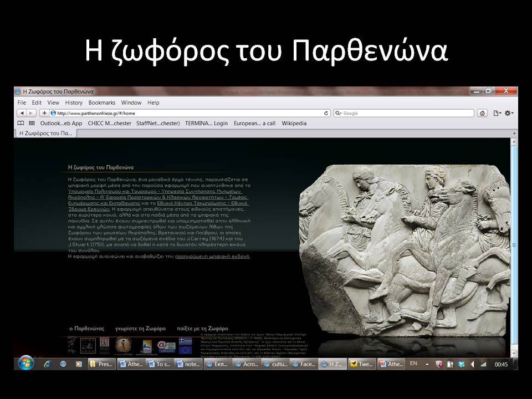
Task: Click the 'EN' language indicator in the taskbar
Action: click(413, 364)
